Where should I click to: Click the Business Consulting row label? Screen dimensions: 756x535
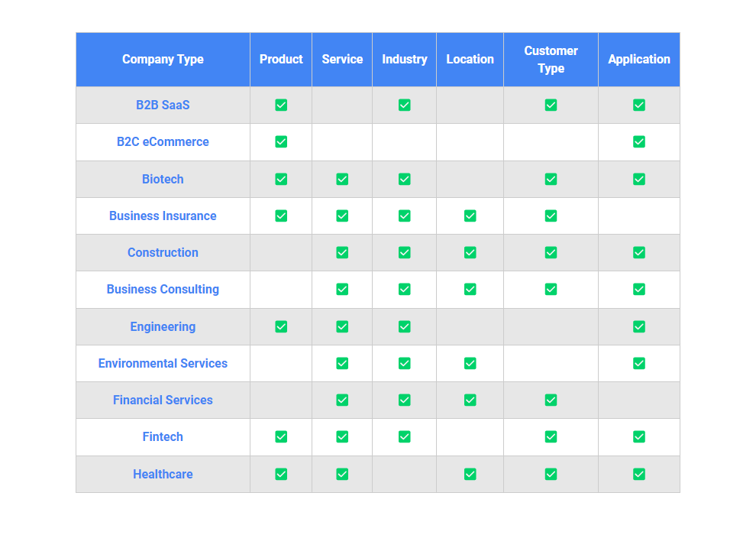click(x=163, y=290)
